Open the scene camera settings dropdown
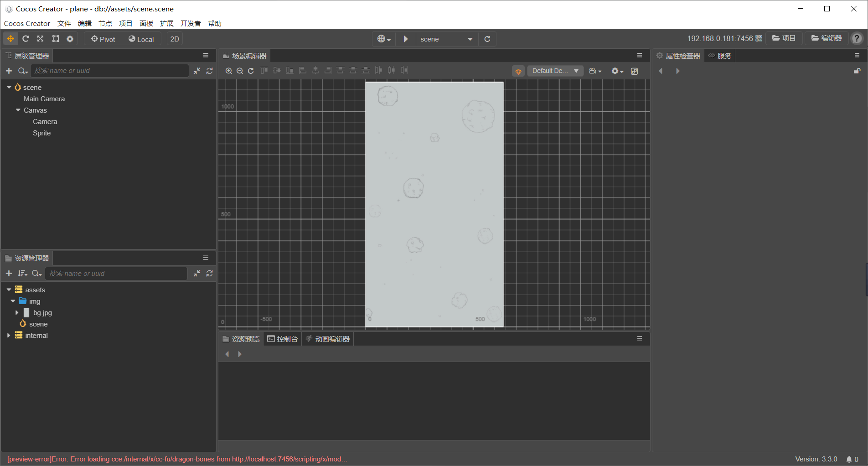The height and width of the screenshot is (466, 868). [x=595, y=71]
